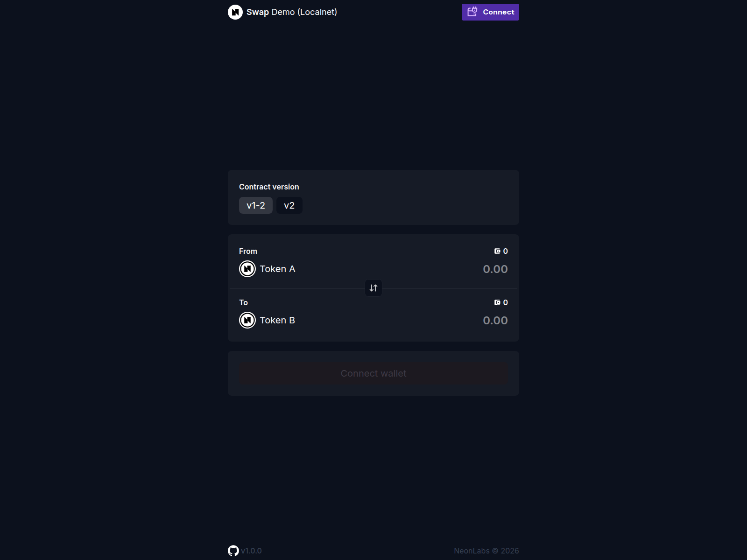The height and width of the screenshot is (560, 747).
Task: Click the From balance value 0
Action: pyautogui.click(x=506, y=251)
